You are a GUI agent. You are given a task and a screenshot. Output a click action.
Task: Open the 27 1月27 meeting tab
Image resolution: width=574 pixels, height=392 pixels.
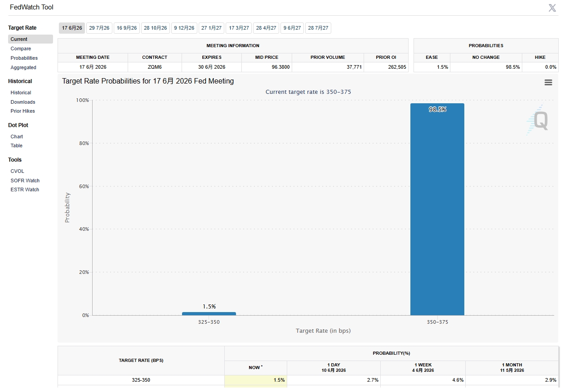pos(211,28)
